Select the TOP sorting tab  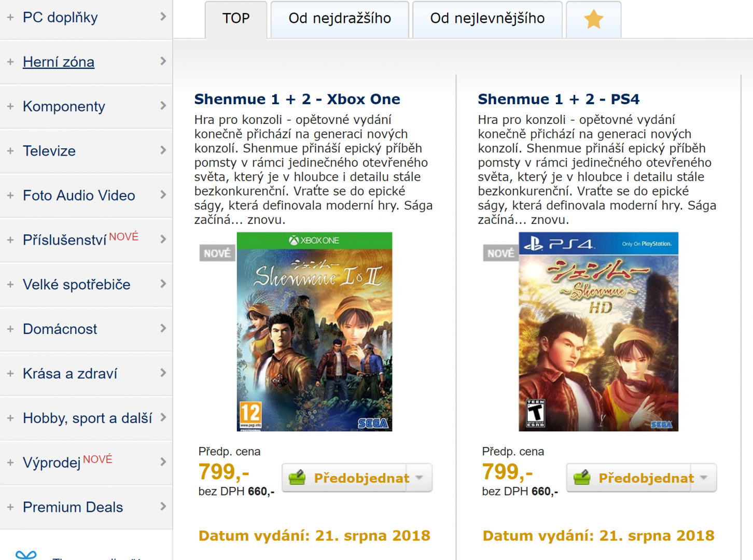[236, 19]
